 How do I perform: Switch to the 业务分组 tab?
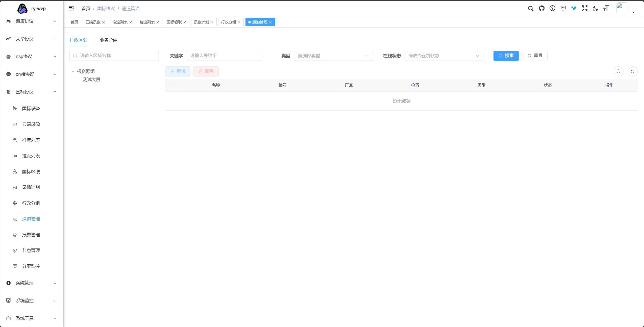click(108, 40)
